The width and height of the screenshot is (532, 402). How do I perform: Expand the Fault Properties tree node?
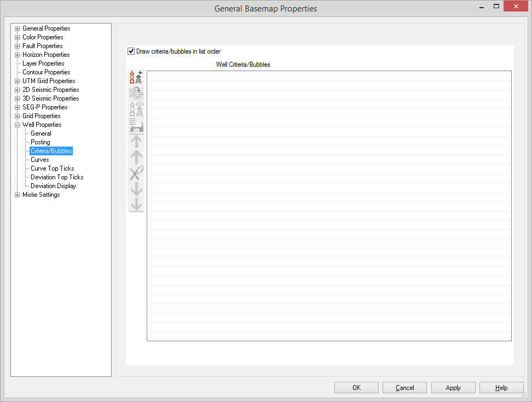pos(18,46)
